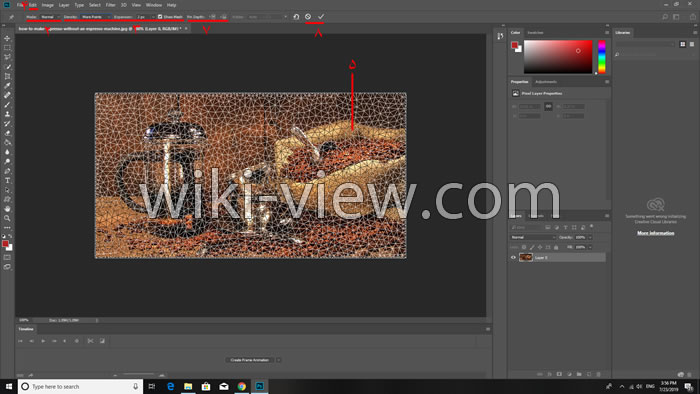Click the Create Frame Animation button
700x394 pixels.
250,360
